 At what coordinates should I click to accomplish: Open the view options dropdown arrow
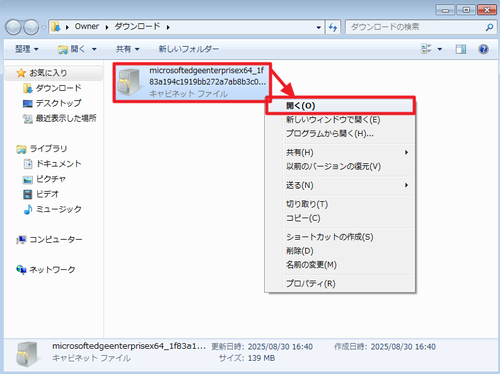pyautogui.click(x=440, y=49)
